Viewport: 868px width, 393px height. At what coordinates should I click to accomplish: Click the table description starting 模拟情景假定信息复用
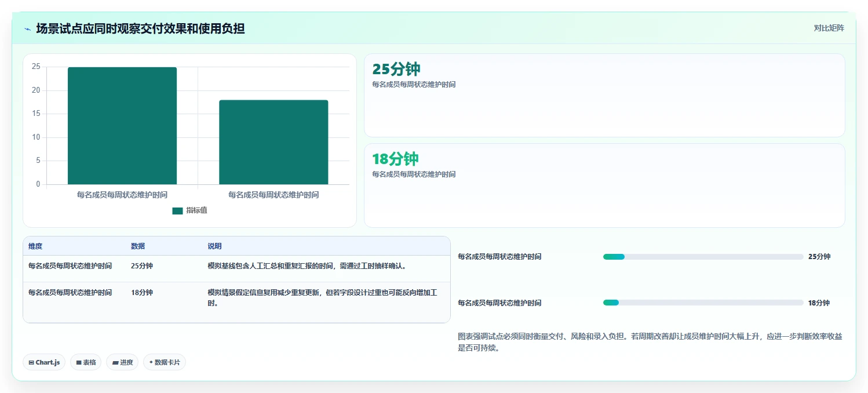pyautogui.click(x=323, y=298)
